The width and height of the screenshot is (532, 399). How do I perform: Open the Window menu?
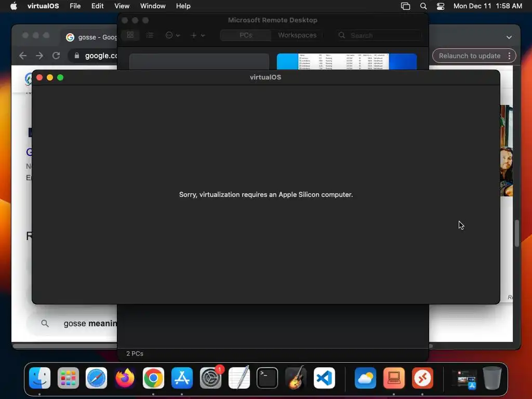[x=153, y=6]
